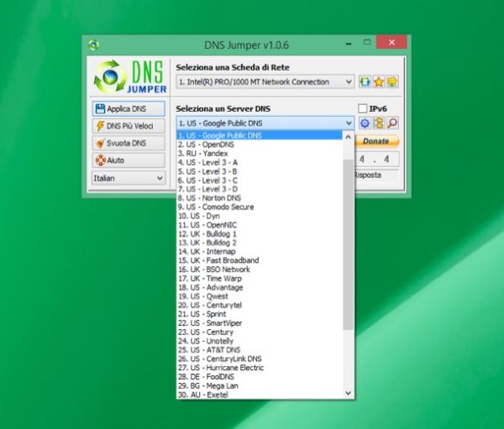Select 23. US - Century
Screen dimensions: 504x429
tap(260, 332)
